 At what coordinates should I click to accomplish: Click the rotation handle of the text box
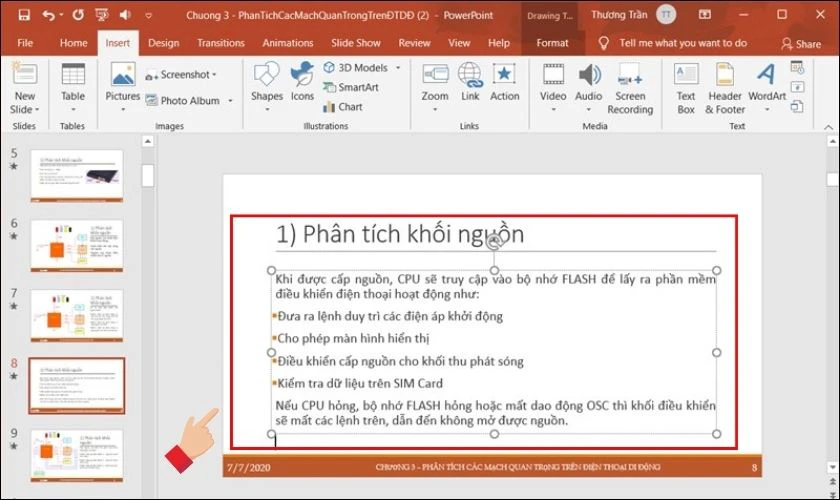(x=494, y=243)
